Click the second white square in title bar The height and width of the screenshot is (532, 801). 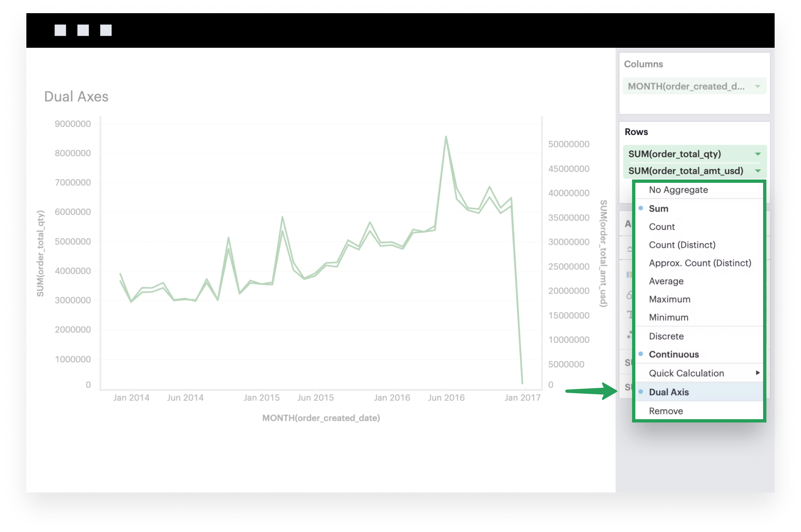83,30
